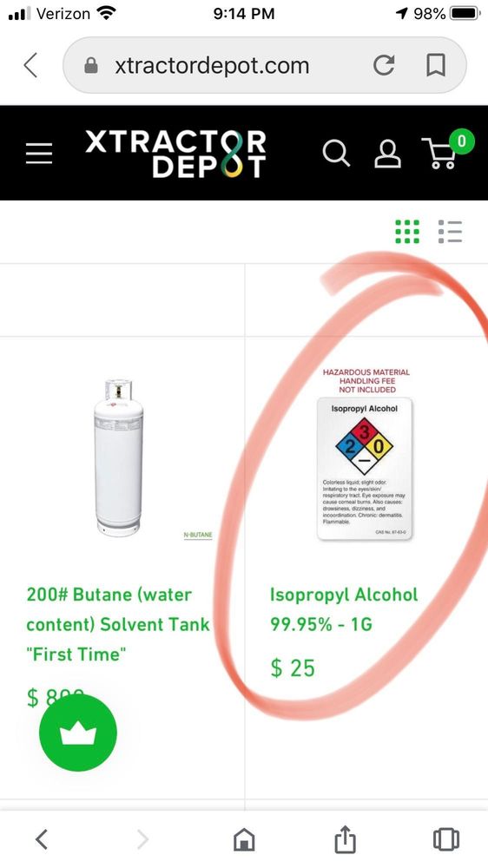Image resolution: width=488 pixels, height=868 pixels.
Task: Open the green crown rewards button
Action: 78,733
